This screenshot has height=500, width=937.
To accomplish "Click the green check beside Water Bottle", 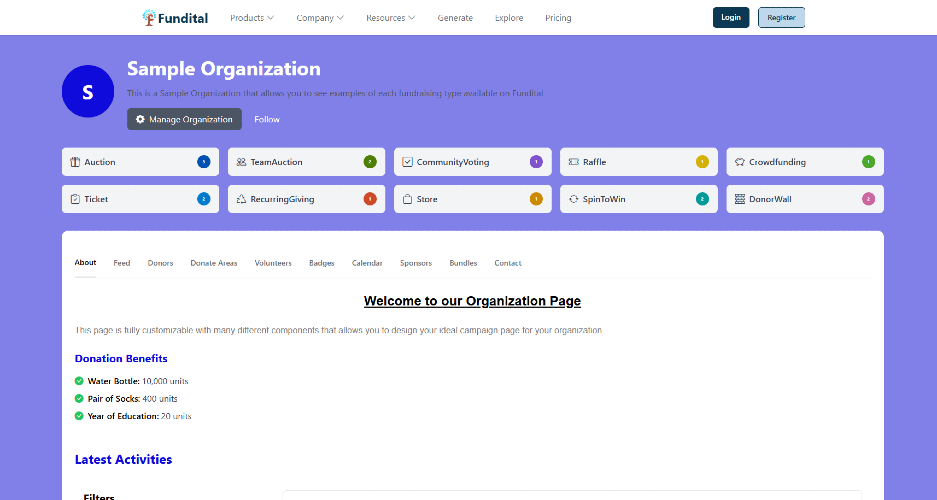I will tap(79, 381).
